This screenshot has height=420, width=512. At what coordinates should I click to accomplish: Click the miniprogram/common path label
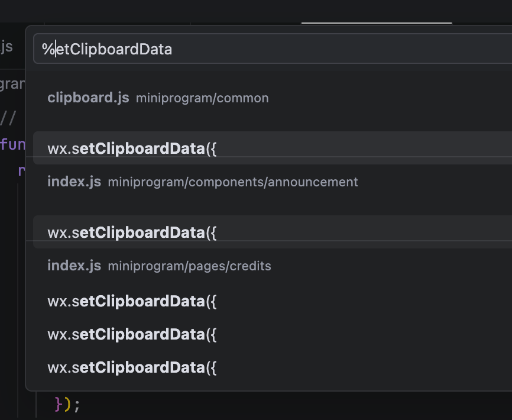pos(202,98)
